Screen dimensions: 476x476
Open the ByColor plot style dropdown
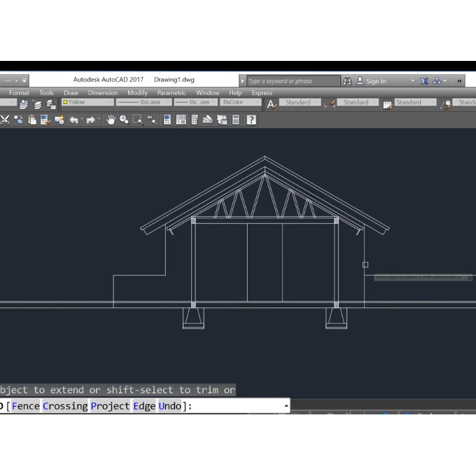[x=240, y=102]
